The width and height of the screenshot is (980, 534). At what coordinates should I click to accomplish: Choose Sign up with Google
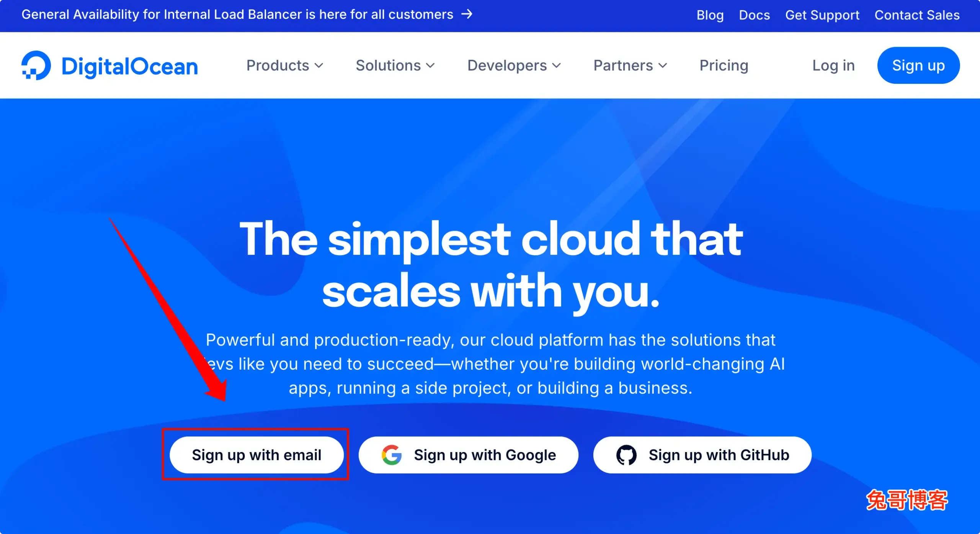[x=468, y=455]
